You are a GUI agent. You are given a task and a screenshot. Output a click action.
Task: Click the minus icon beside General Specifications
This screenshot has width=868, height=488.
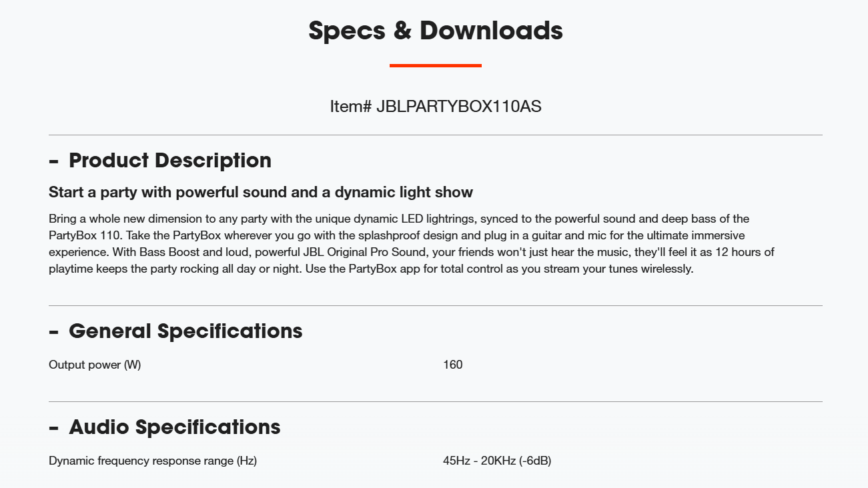tap(54, 332)
